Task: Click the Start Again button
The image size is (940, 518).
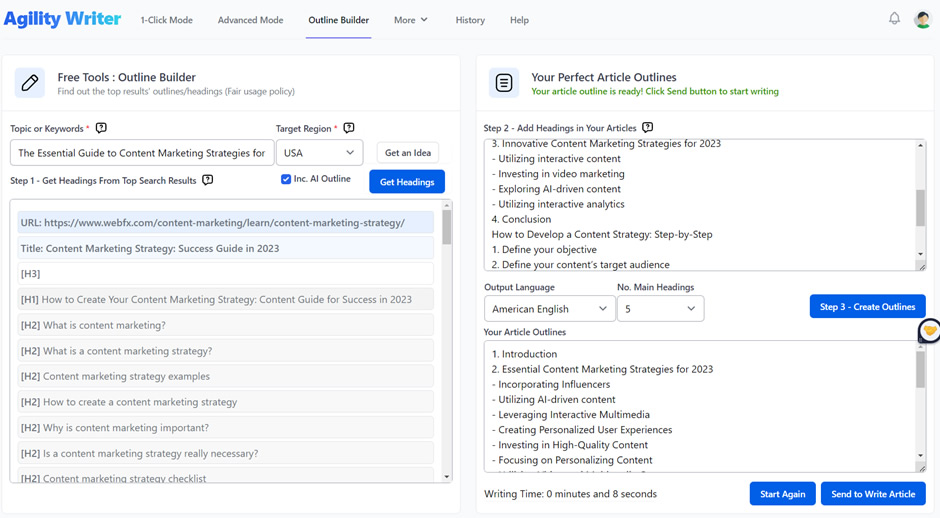Action: pos(782,494)
